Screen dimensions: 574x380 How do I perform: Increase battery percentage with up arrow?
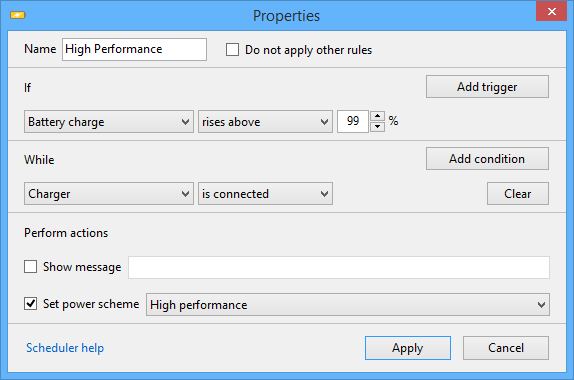(377, 116)
